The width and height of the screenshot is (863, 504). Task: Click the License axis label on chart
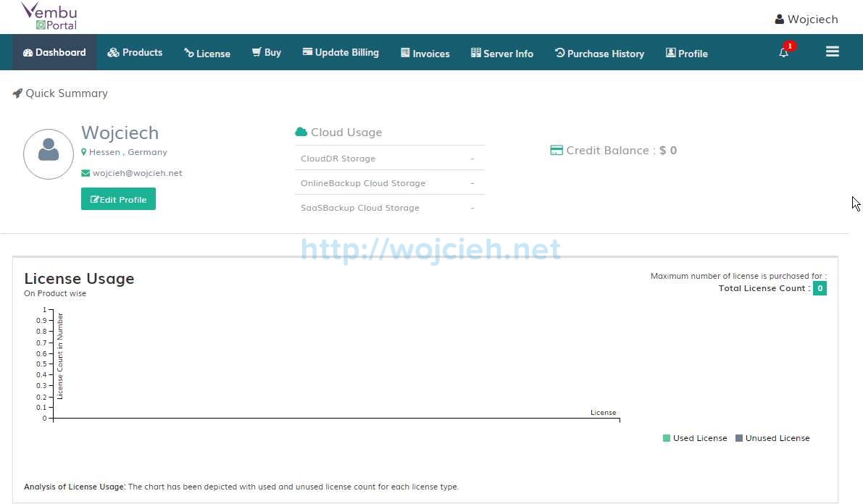tap(603, 412)
